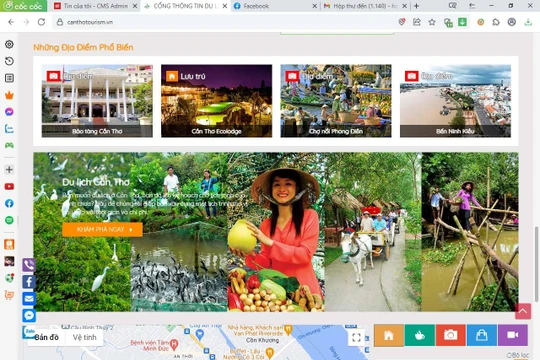Image resolution: width=540 pixels, height=360 pixels.
Task: Bookmark this page with the star icon
Action: coord(432,22)
